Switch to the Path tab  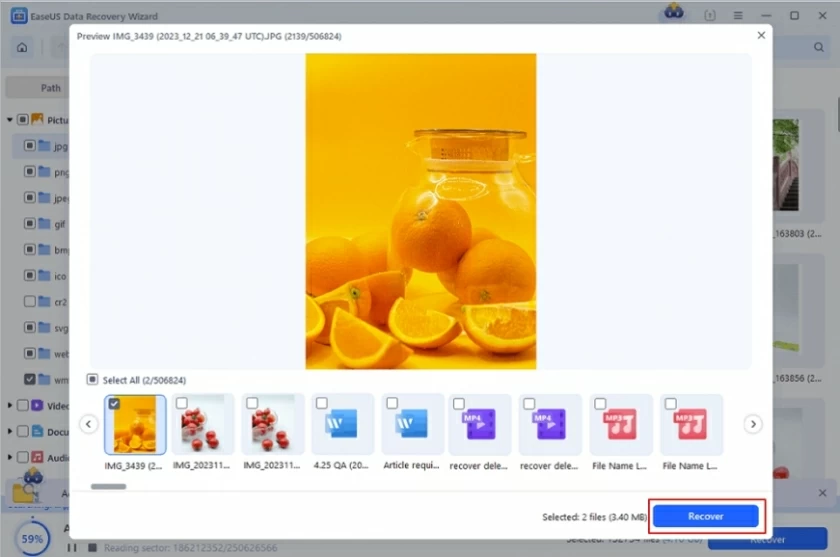51,87
